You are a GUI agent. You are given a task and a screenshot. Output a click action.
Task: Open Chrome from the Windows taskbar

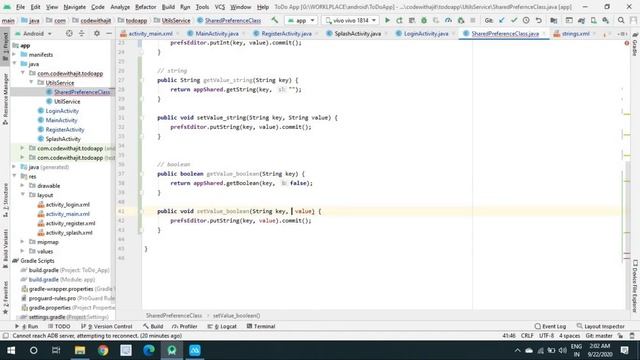pos(103,350)
